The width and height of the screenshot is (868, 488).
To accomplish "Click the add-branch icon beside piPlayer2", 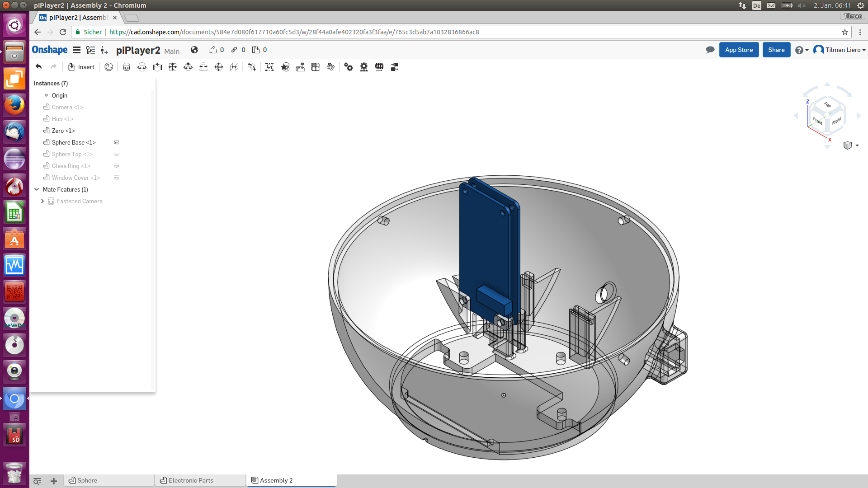I will point(104,50).
